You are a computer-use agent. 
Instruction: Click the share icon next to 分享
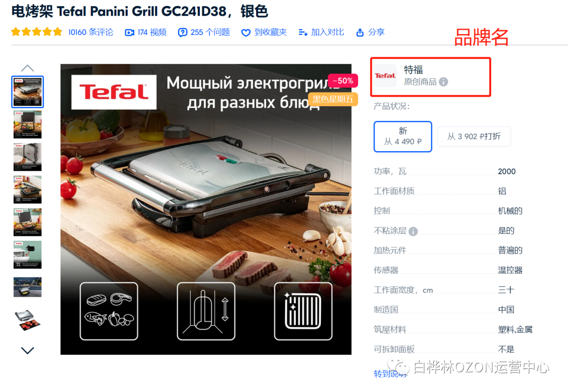(360, 33)
